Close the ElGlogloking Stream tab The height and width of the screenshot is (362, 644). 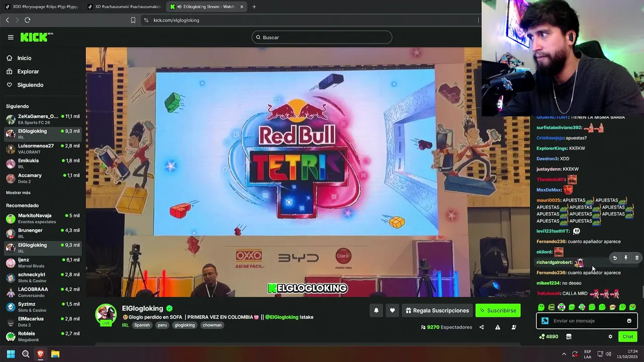pyautogui.click(x=242, y=7)
